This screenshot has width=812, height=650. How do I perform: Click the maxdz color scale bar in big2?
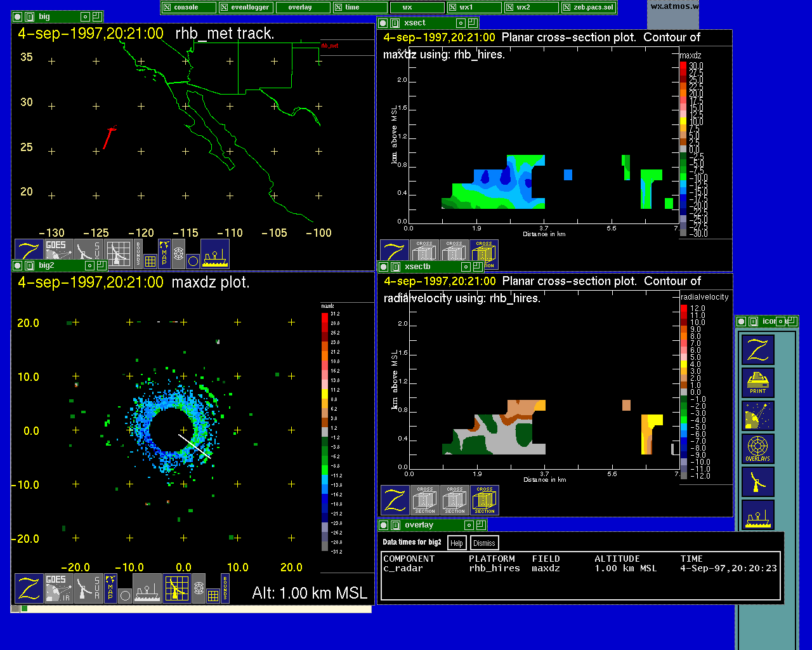click(x=325, y=432)
